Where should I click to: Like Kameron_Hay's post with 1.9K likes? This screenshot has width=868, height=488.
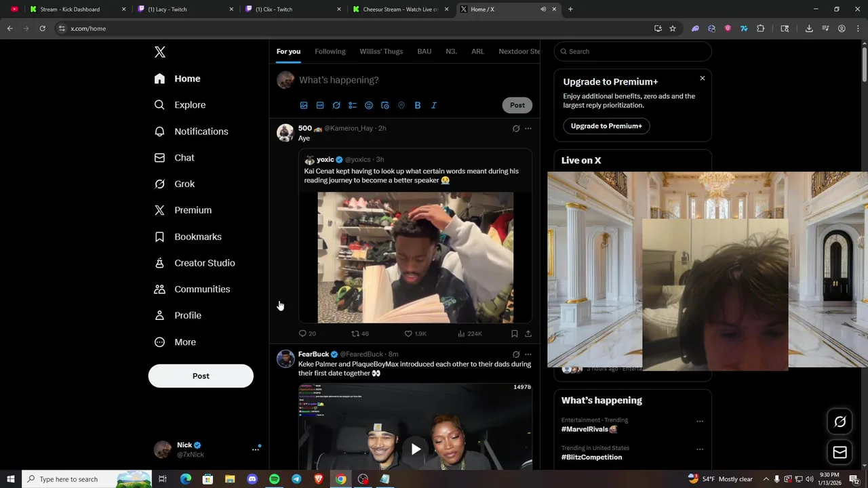click(415, 333)
